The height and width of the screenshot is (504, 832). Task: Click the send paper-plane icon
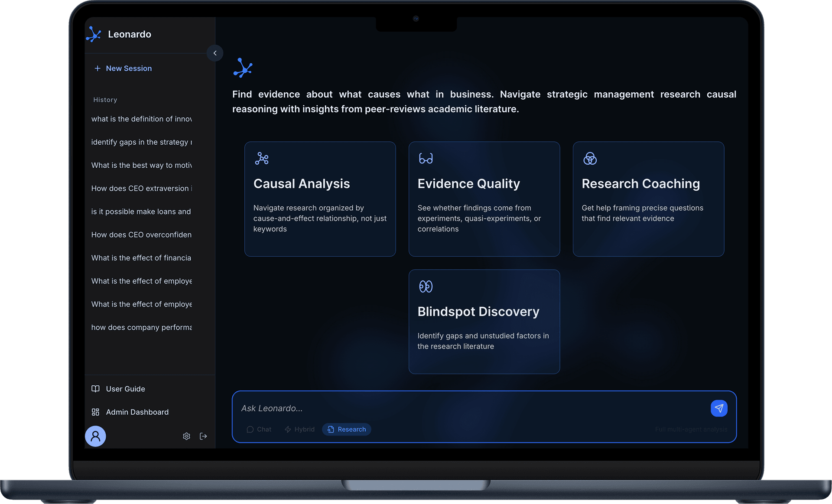pyautogui.click(x=719, y=408)
